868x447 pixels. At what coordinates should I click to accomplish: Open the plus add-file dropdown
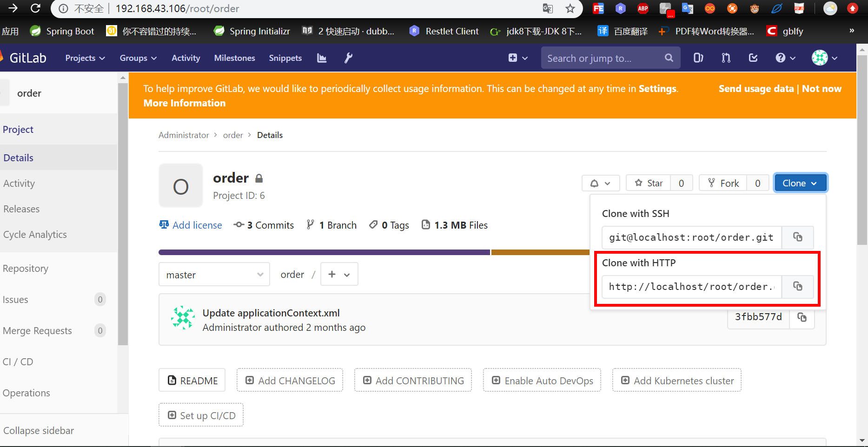[339, 274]
